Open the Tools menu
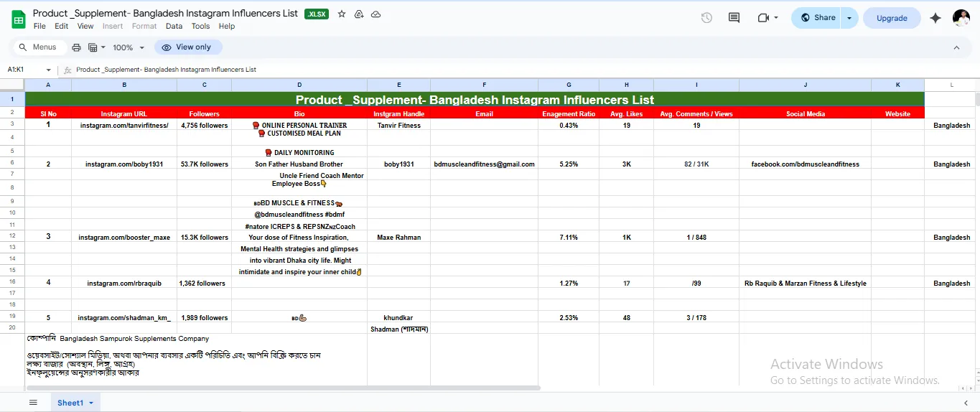This screenshot has width=980, height=412. (200, 26)
